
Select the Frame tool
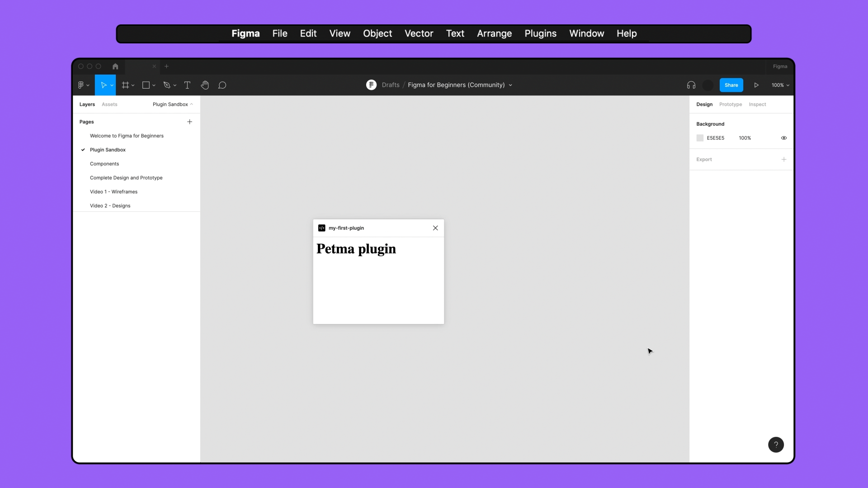125,85
